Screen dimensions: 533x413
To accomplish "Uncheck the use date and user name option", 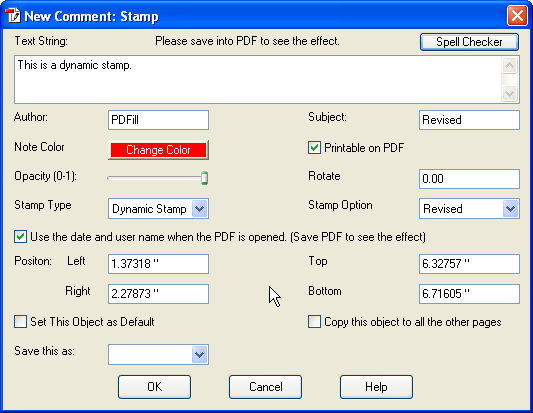I will coord(20,237).
